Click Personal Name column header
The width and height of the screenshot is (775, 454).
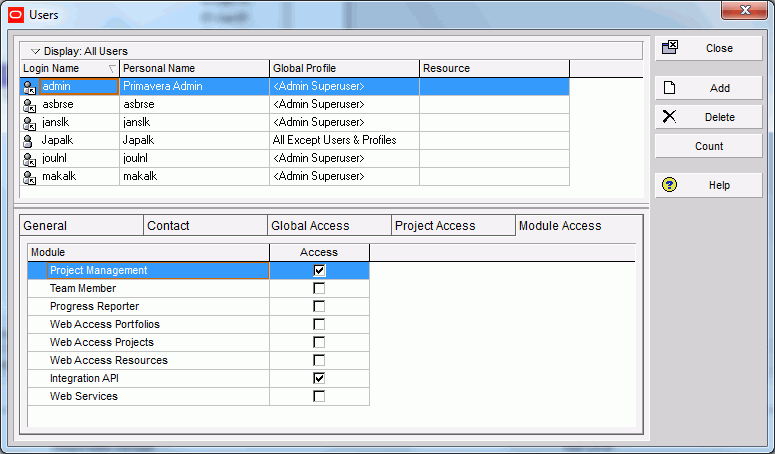coord(195,68)
